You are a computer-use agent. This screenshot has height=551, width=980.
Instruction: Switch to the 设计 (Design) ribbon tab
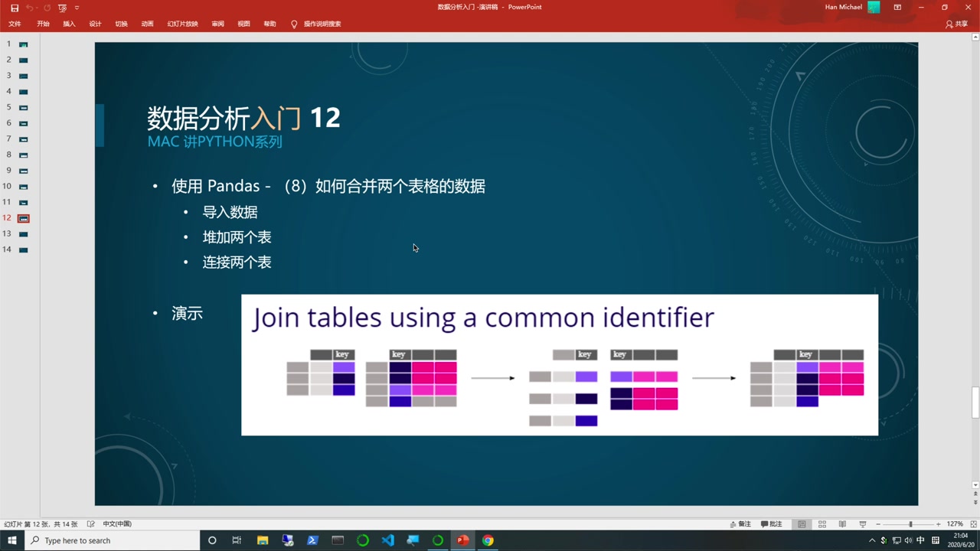(95, 24)
